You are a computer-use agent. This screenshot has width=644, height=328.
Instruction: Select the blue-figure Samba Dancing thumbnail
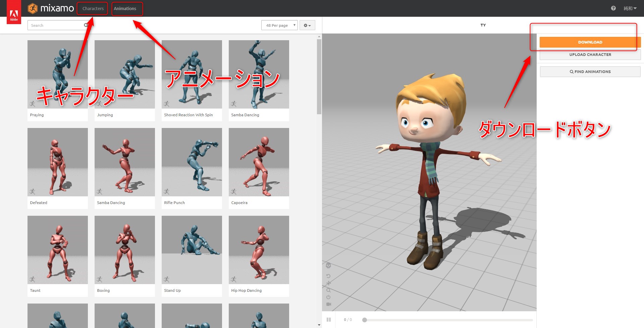pyautogui.click(x=259, y=74)
